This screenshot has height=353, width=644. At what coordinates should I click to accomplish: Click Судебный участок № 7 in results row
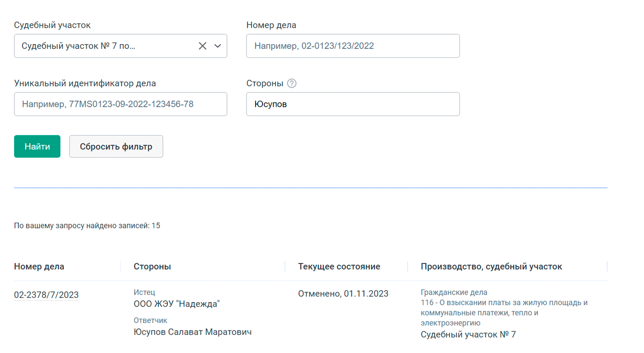coord(468,334)
